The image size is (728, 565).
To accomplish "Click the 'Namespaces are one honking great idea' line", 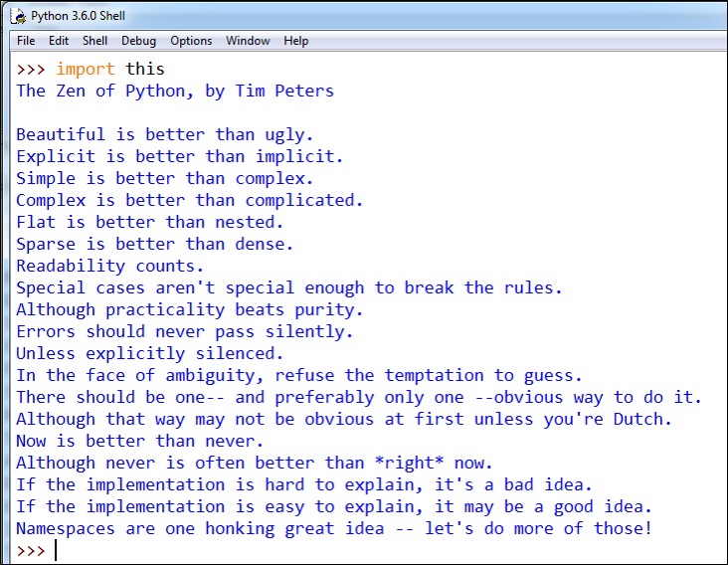I will click(x=334, y=529).
